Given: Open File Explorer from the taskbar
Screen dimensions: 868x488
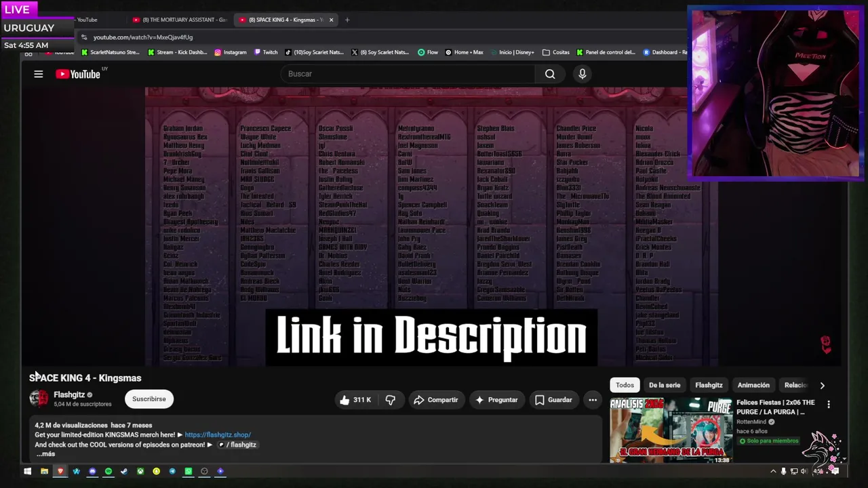Looking at the screenshot, I should 44,471.
